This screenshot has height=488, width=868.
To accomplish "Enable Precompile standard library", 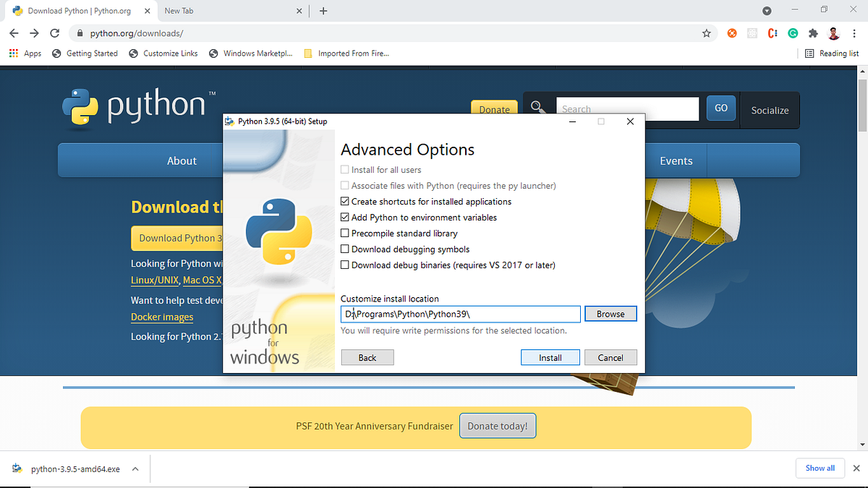I will tap(345, 233).
